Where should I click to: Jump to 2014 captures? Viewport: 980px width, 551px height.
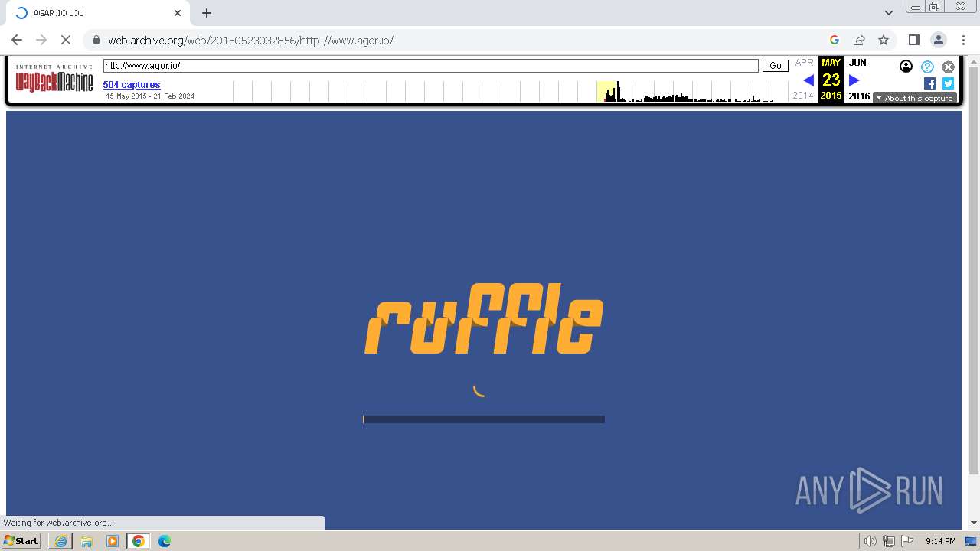click(x=803, y=96)
